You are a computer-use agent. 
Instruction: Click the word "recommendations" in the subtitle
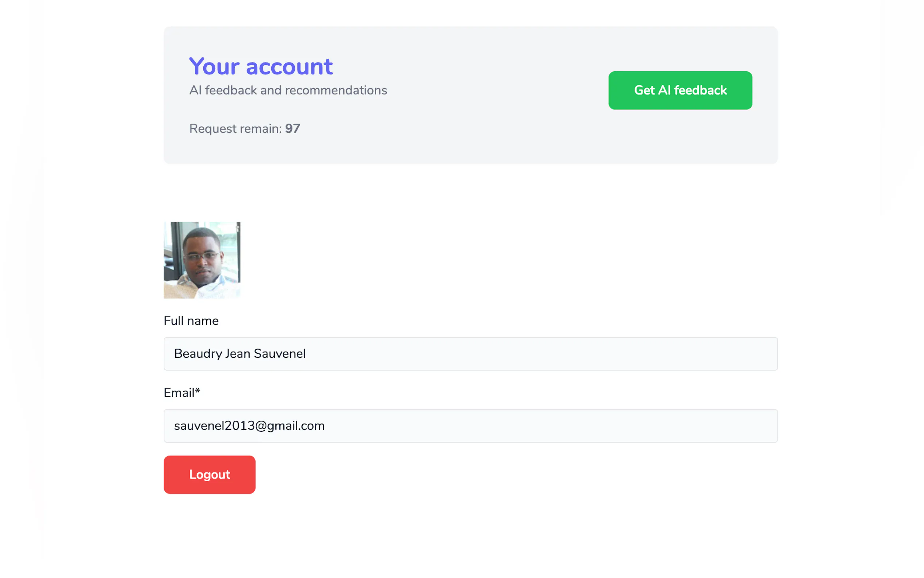(336, 90)
